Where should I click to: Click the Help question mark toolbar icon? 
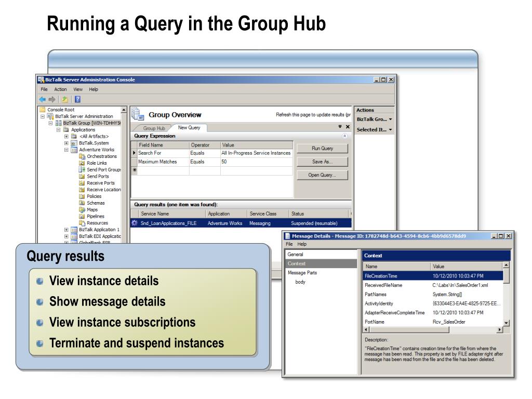point(78,99)
